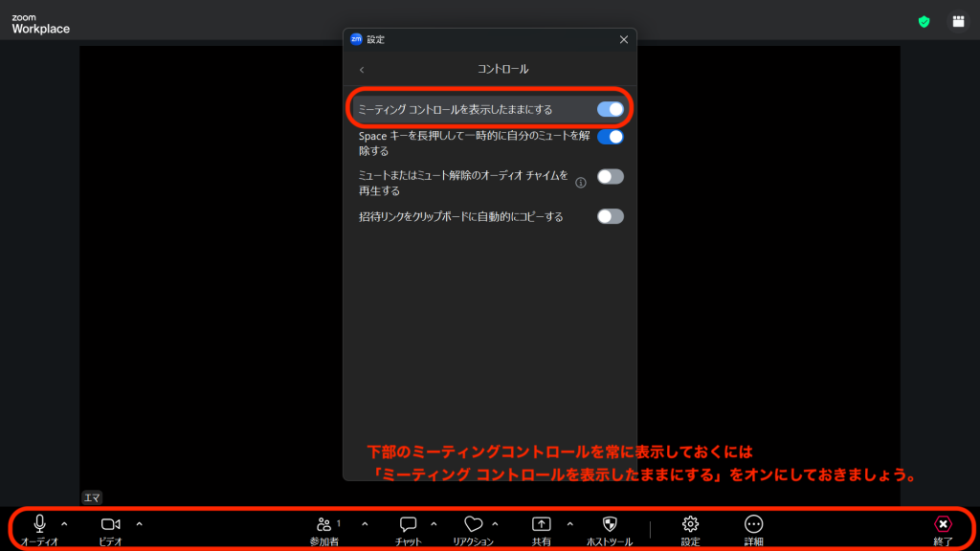Expand the video options chevron
The height and width of the screenshot is (551, 980).
pos(137,524)
